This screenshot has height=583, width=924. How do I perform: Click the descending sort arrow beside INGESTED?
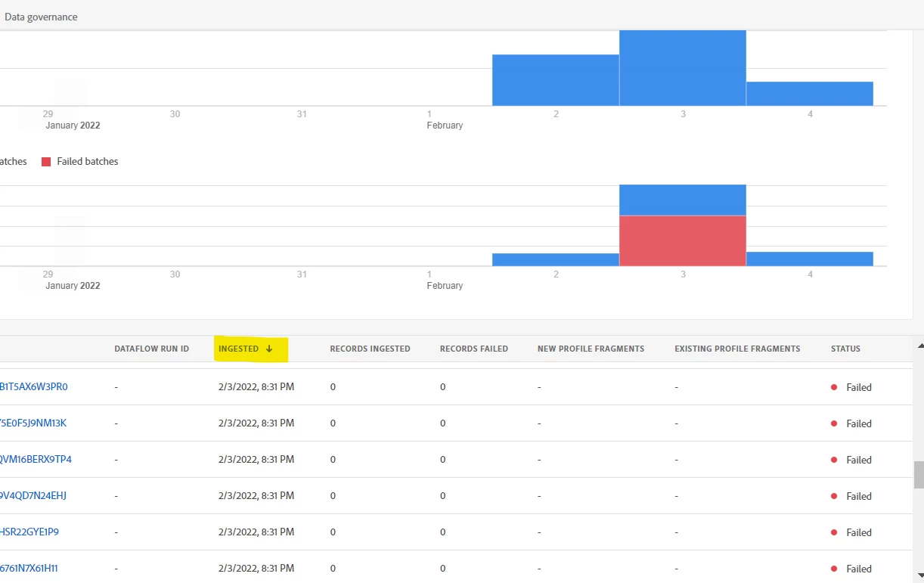(269, 349)
